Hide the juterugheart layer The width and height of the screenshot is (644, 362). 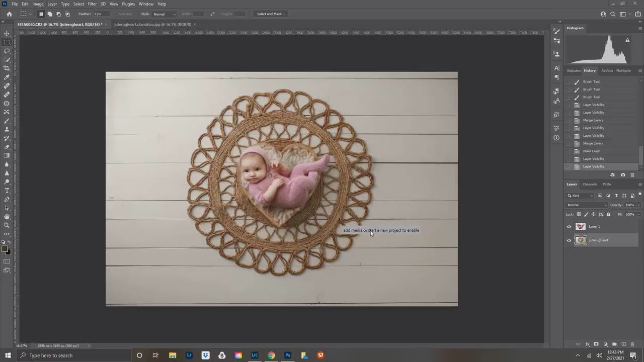(x=569, y=240)
